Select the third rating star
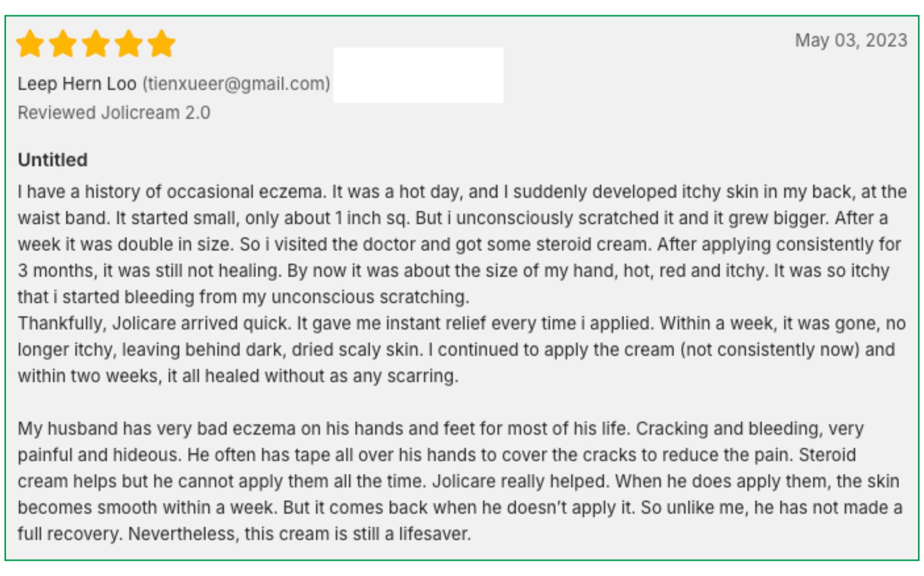Screen dimensions: 924x576 [x=96, y=43]
